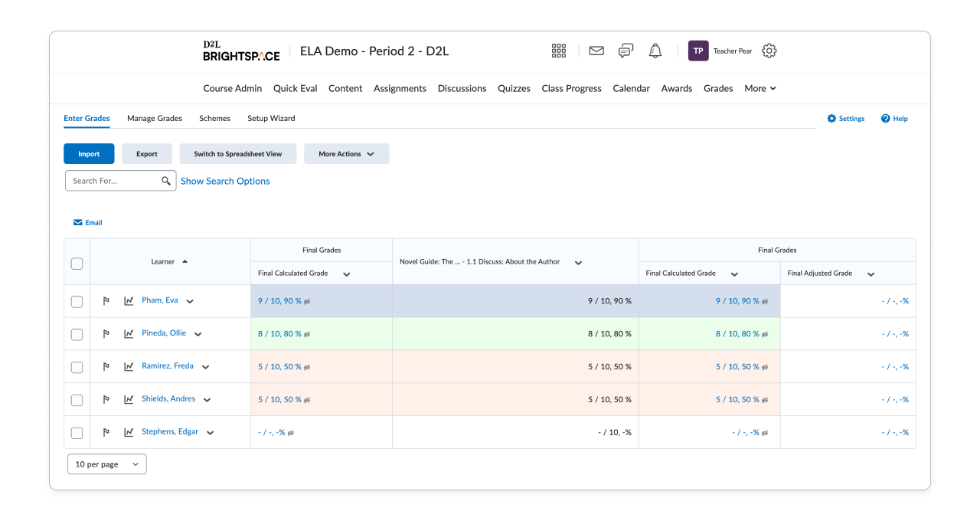This screenshot has height=521, width=980.
Task: Check the select-all checkbox in table header
Action: coord(77,263)
